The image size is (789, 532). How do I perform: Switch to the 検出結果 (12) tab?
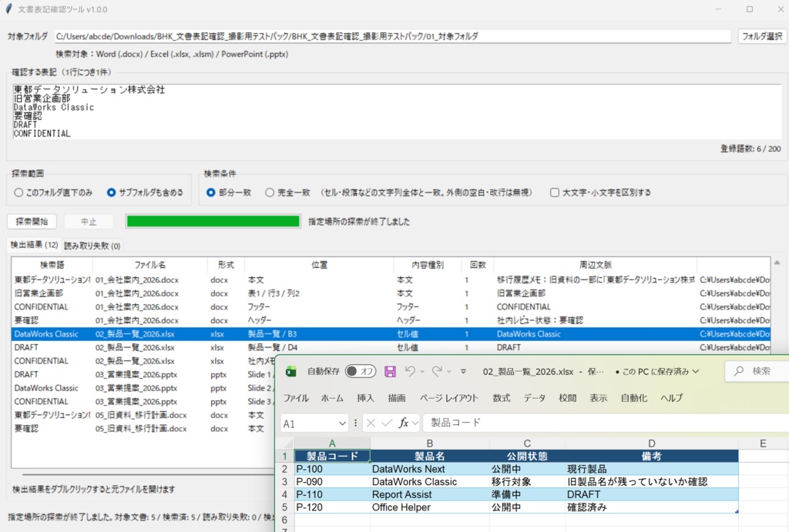34,245
